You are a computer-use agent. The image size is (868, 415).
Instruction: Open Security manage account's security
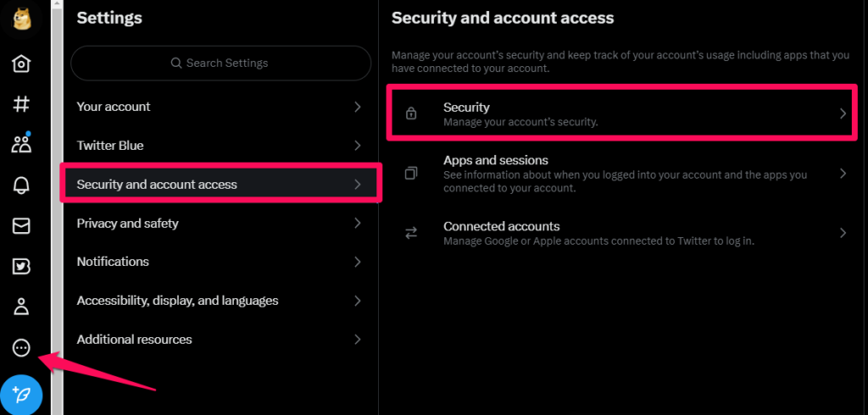point(621,113)
